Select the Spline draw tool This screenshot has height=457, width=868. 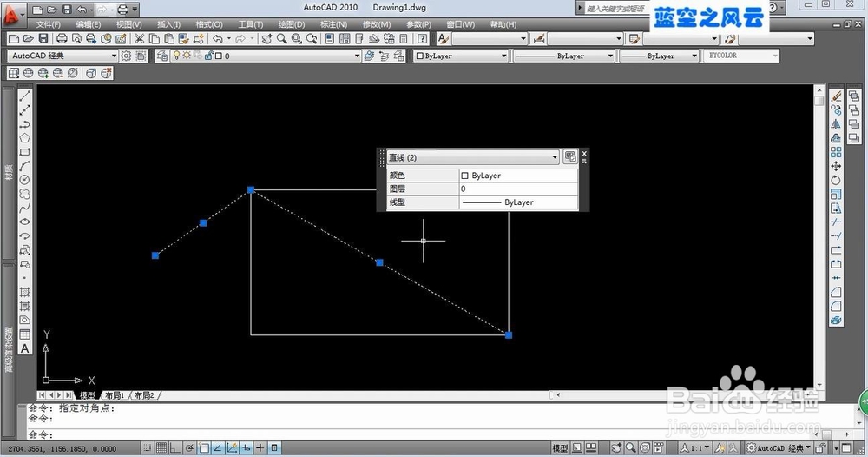point(25,208)
